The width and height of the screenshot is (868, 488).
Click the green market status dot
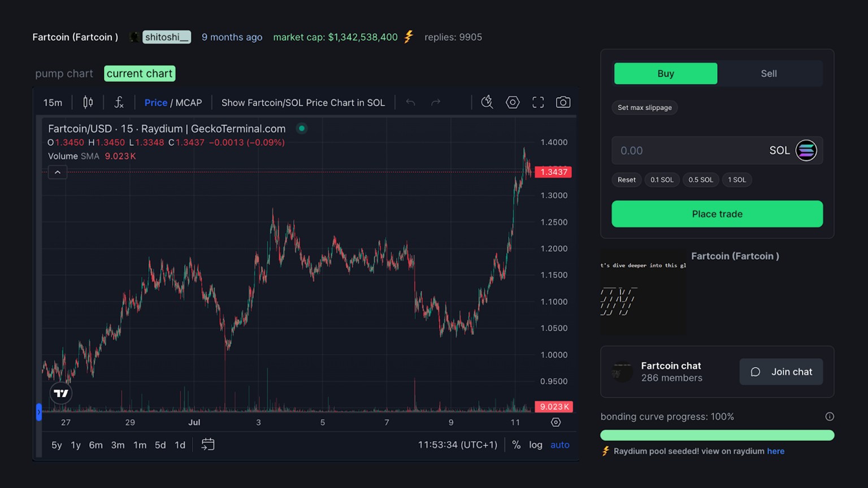[302, 128]
